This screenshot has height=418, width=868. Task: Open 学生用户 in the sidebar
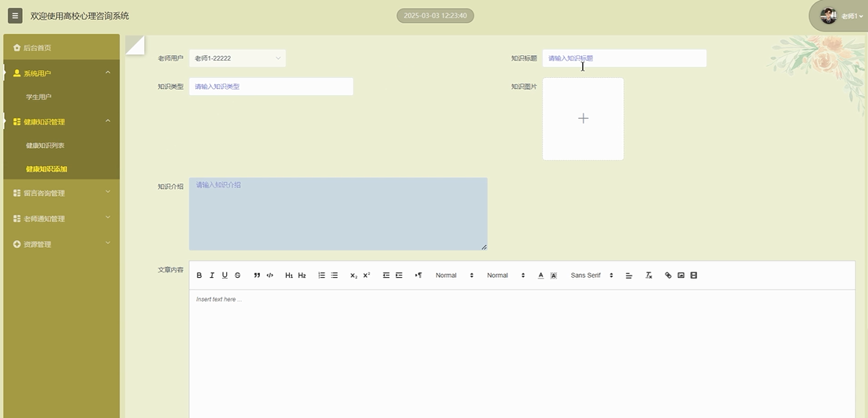tap(39, 97)
